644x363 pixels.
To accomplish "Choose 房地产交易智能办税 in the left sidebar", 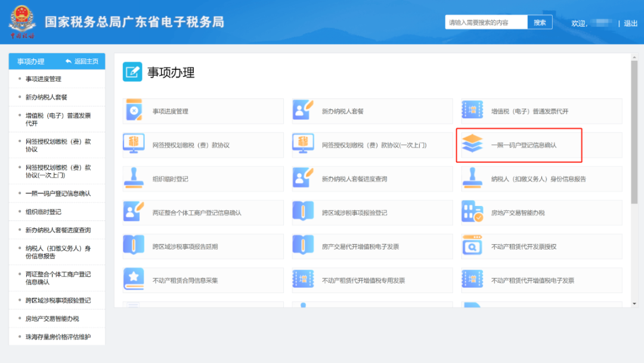I will (x=52, y=319).
